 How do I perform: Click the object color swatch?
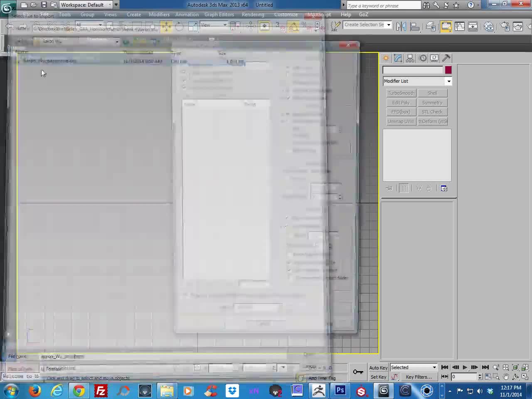(448, 70)
